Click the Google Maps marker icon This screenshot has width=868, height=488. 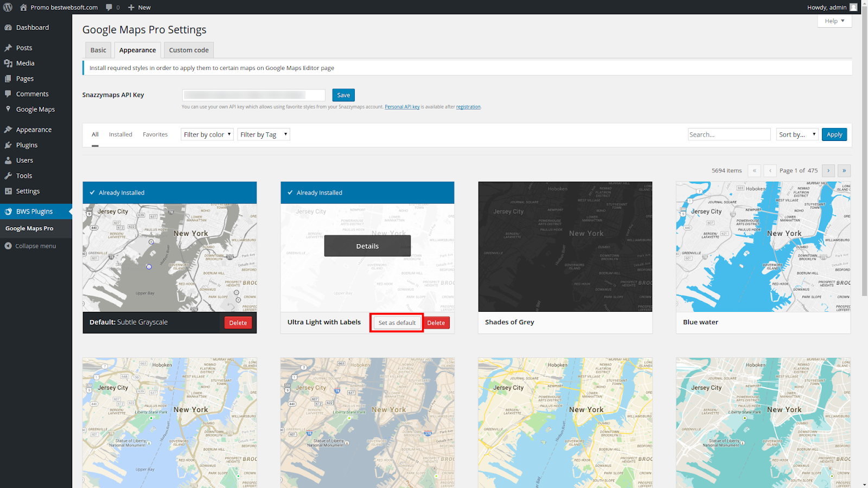pyautogui.click(x=8, y=109)
